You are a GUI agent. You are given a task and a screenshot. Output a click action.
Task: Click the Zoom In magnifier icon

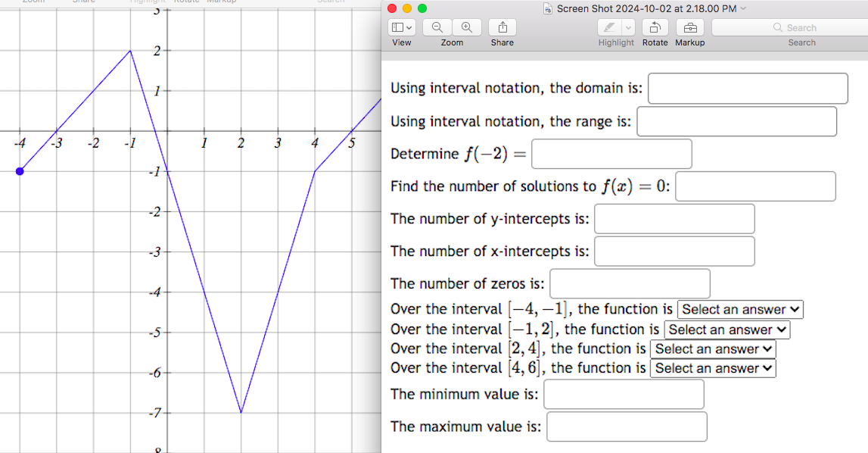click(467, 27)
